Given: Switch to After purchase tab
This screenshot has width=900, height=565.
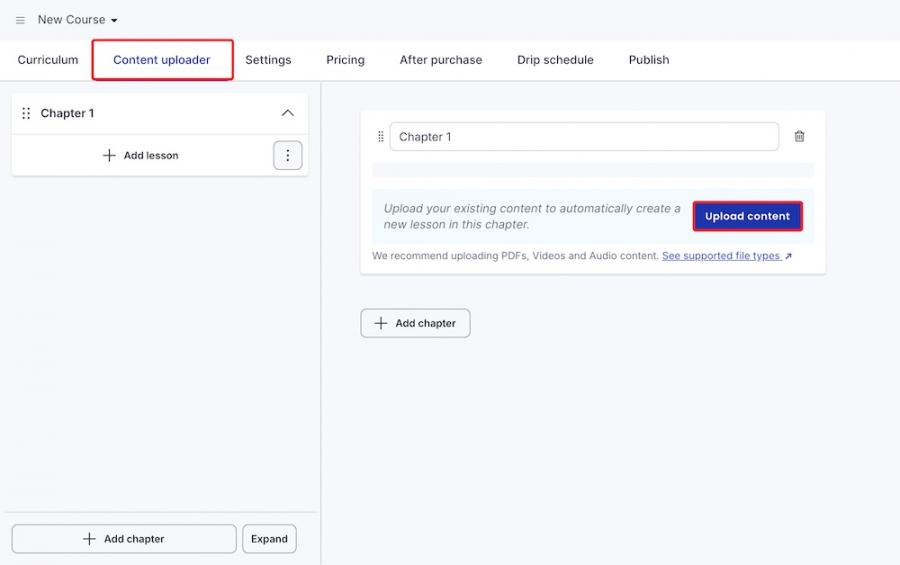Looking at the screenshot, I should coord(441,60).
